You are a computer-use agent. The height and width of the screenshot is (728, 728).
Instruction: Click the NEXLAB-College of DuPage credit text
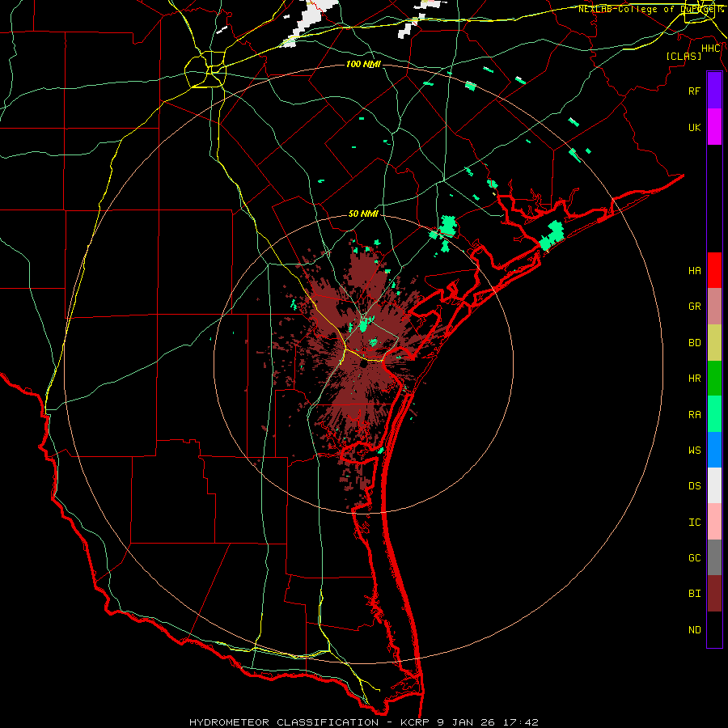pos(650,9)
